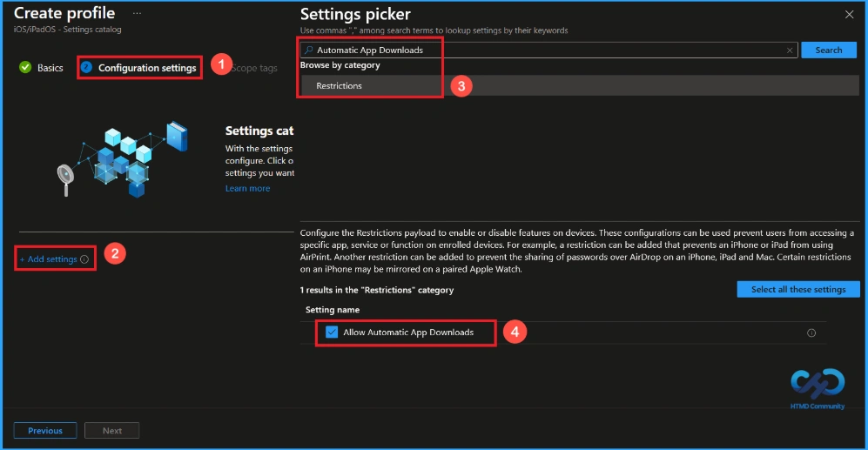
Task: Click the Browse by category heading
Action: tap(340, 64)
